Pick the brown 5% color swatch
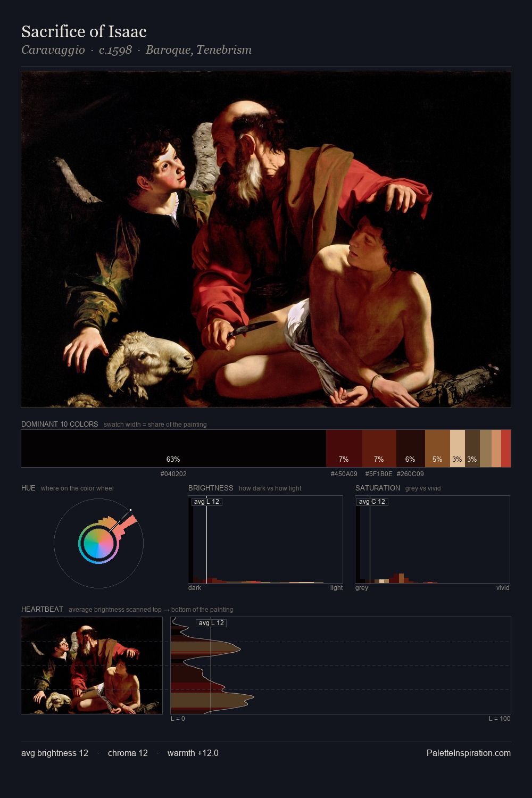The image size is (532, 798). (x=437, y=448)
